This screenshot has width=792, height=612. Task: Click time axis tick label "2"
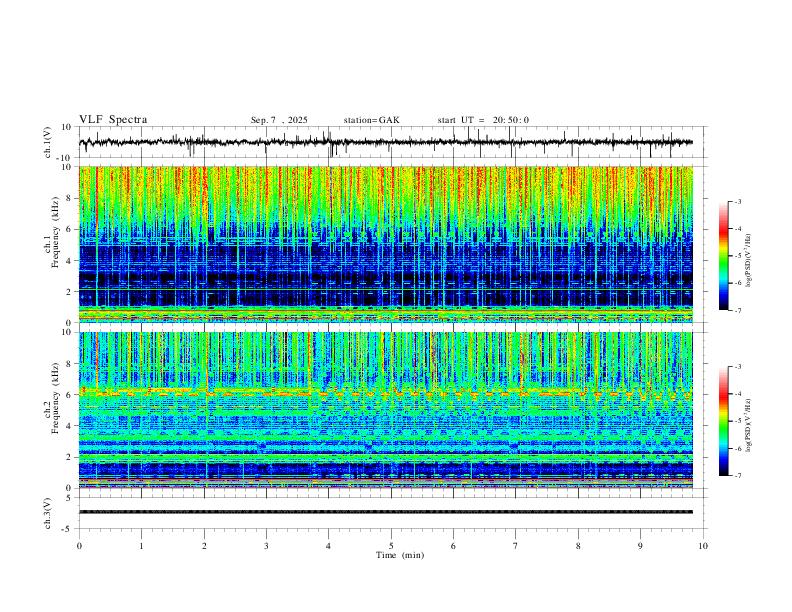[x=204, y=546]
